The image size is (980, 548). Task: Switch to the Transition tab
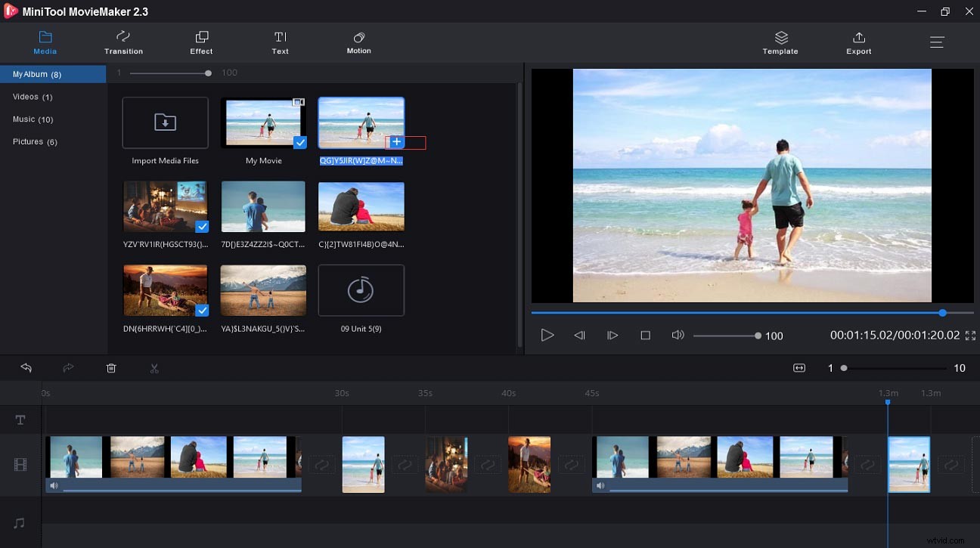click(x=123, y=42)
